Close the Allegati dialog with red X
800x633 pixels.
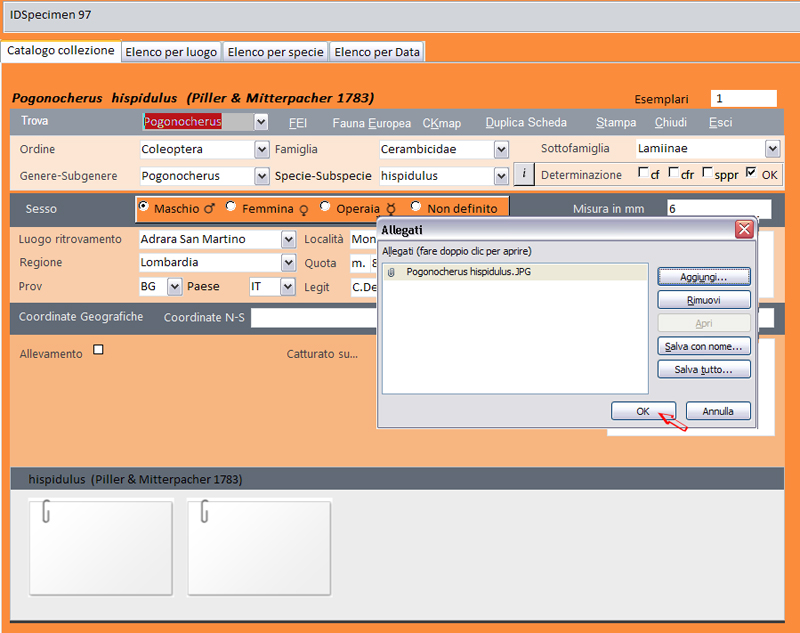click(x=744, y=230)
